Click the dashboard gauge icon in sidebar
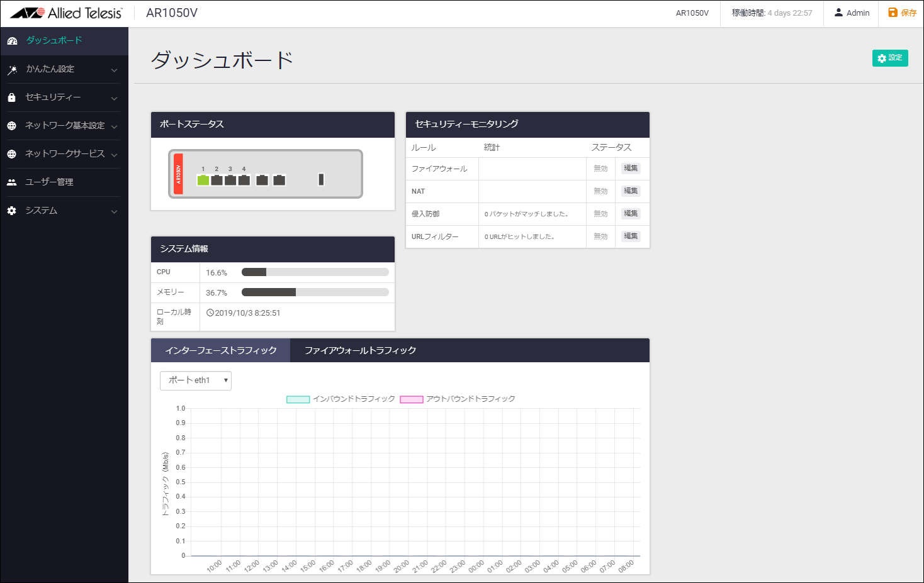Screen dimensions: 924x583 click(x=12, y=41)
